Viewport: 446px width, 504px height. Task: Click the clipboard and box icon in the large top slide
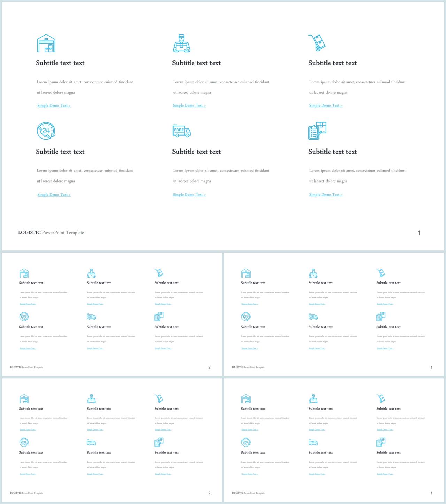tap(317, 131)
